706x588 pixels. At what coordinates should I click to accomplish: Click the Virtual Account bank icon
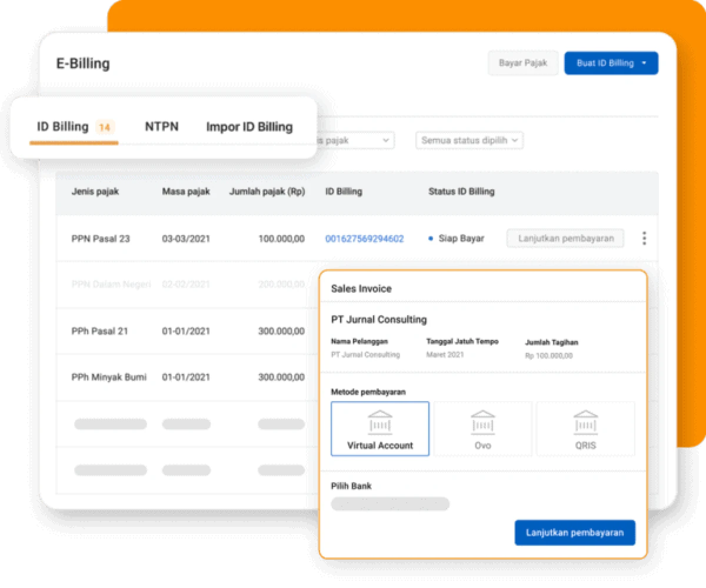(380, 422)
